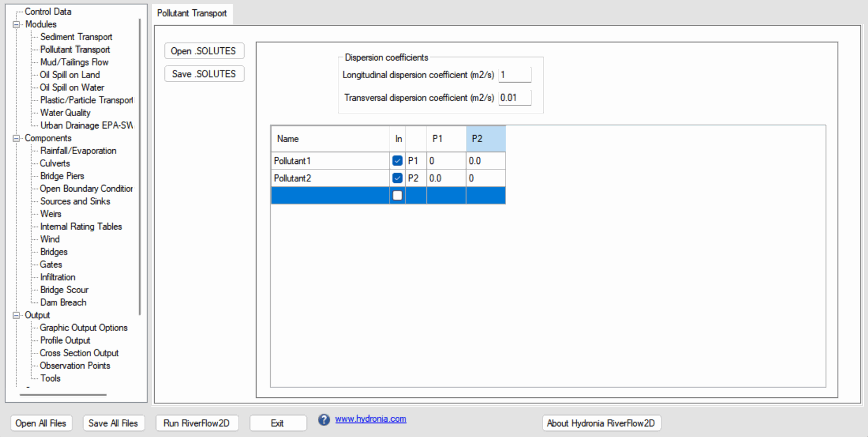Click the Save .SOLUTES button

[204, 74]
